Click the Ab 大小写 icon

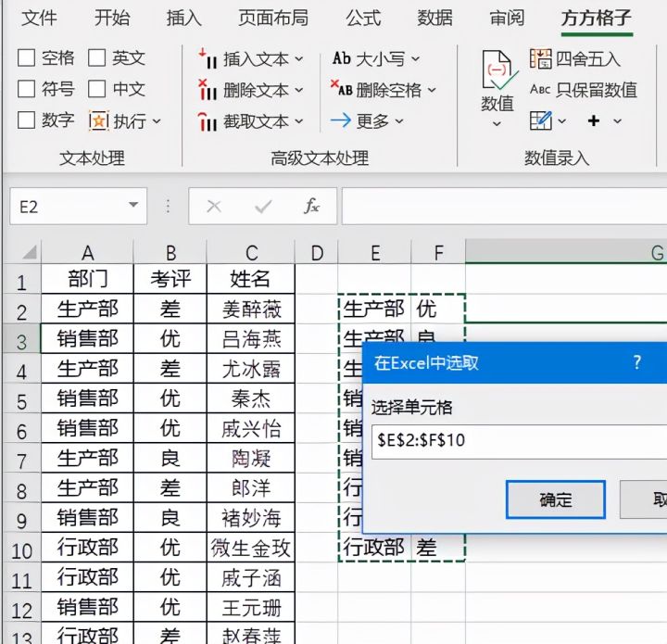pyautogui.click(x=342, y=58)
